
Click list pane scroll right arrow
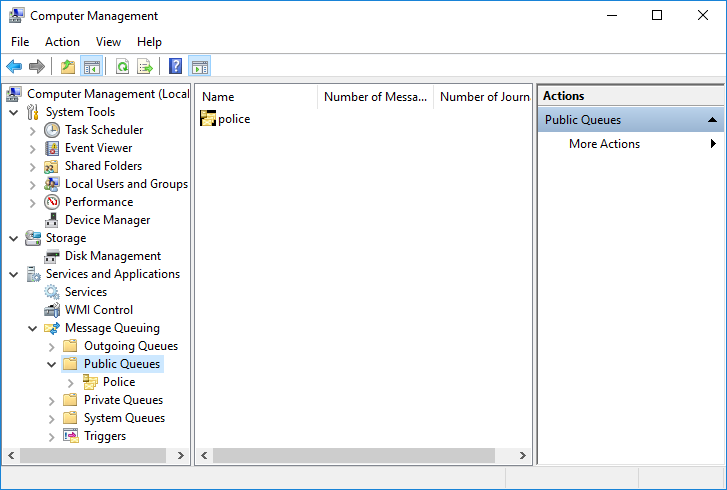coord(523,456)
